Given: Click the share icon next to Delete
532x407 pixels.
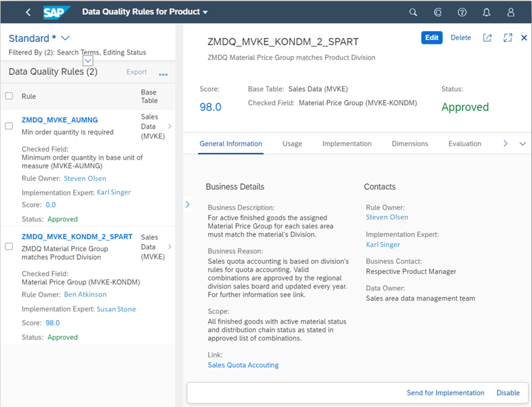Looking at the screenshot, I should tap(487, 38).
